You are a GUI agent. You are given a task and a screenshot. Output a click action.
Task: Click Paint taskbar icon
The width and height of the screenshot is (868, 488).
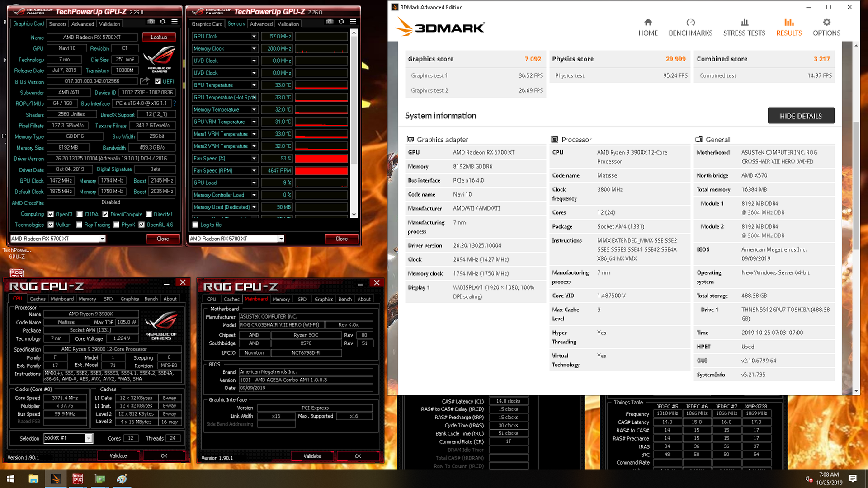122,479
